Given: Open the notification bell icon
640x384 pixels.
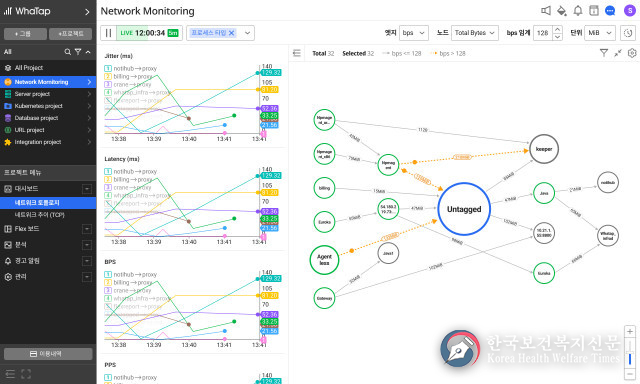Looking at the screenshot, I should 578,11.
